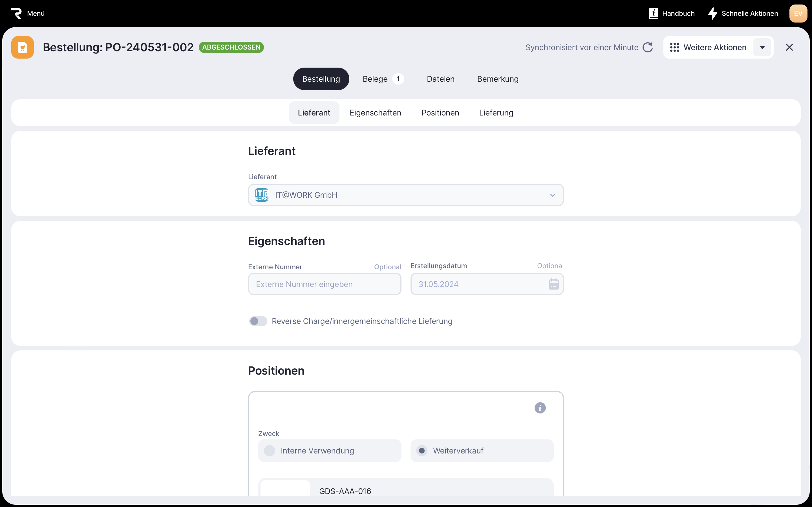Click the orange order shopping-bag icon
This screenshot has width=812, height=507.
pyautogui.click(x=23, y=47)
